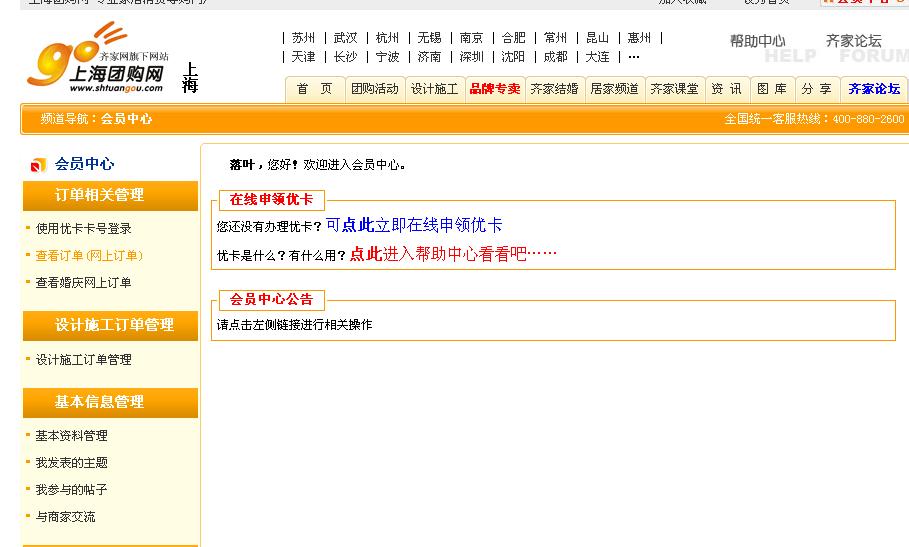Image resolution: width=909 pixels, height=547 pixels.
Task: Open 基本资料管理
Action: tap(71, 436)
